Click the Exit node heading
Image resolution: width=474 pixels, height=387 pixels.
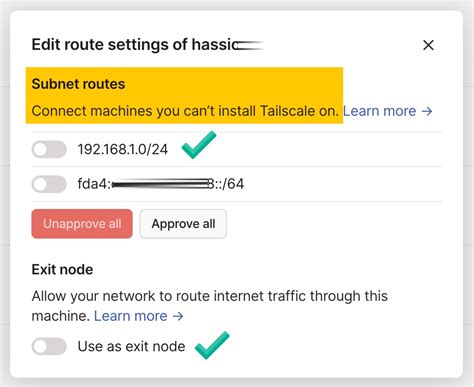62,269
